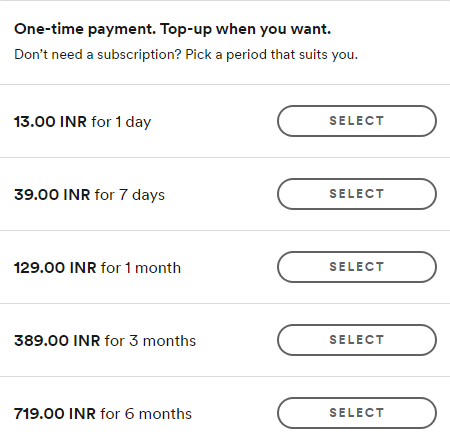This screenshot has width=450, height=444.
Task: Click the 'for 7 days' duration text
Action: click(x=130, y=195)
